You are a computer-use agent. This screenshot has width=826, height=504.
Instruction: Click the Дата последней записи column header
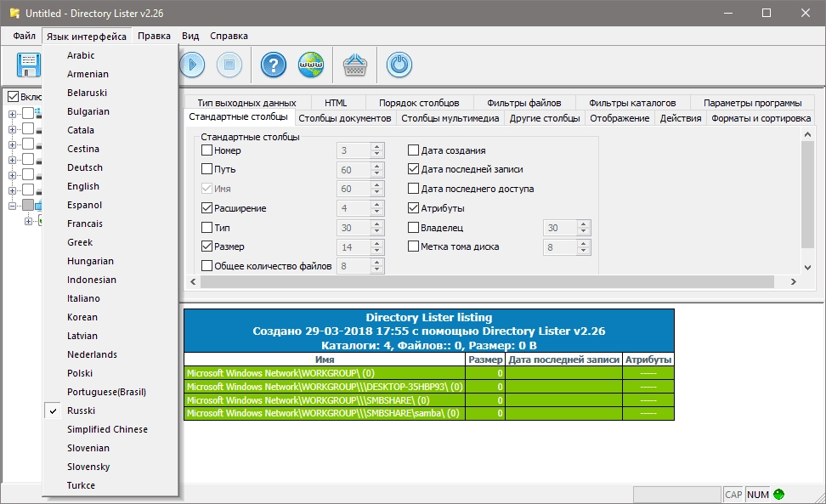[563, 360]
